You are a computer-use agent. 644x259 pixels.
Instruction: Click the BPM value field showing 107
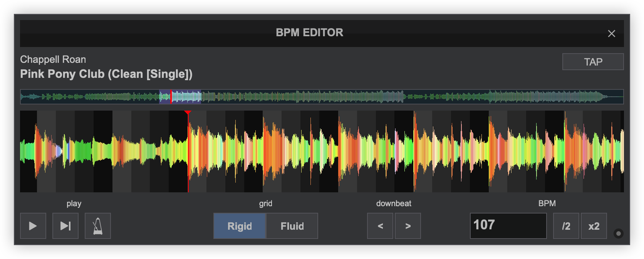tap(508, 225)
